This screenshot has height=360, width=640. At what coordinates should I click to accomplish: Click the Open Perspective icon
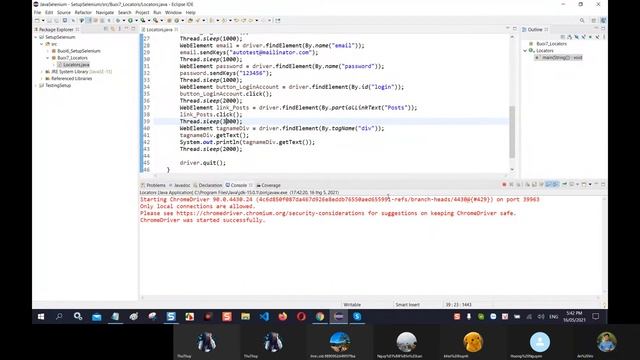594,20
